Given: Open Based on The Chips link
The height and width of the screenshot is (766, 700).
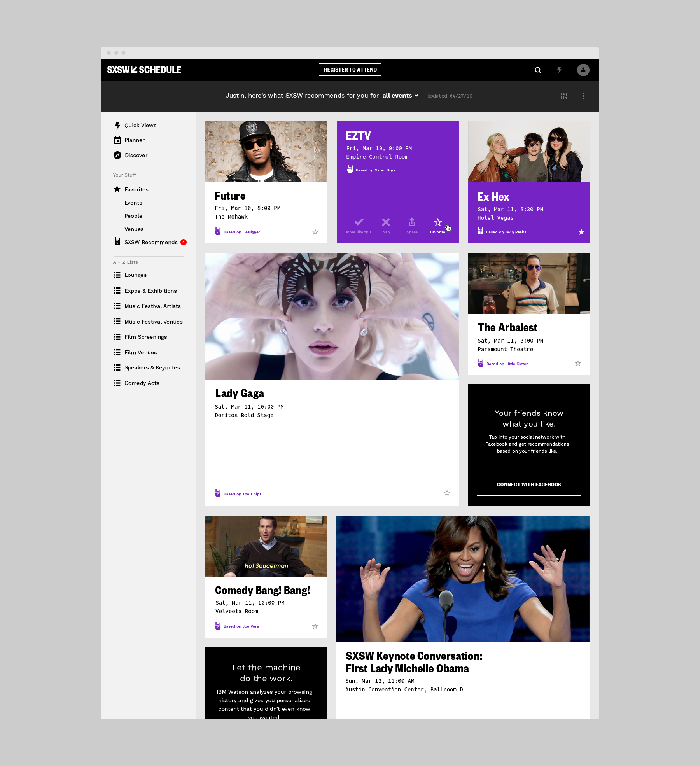Looking at the screenshot, I should (x=242, y=494).
